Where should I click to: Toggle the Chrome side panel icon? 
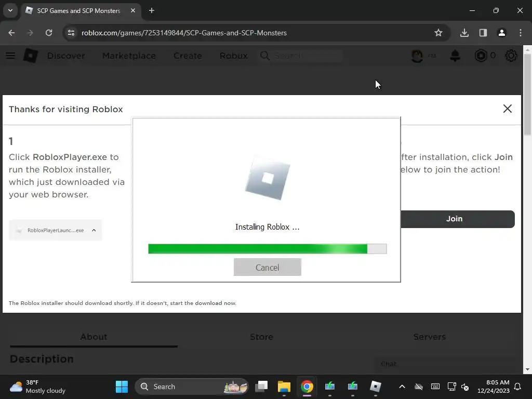coord(483,33)
